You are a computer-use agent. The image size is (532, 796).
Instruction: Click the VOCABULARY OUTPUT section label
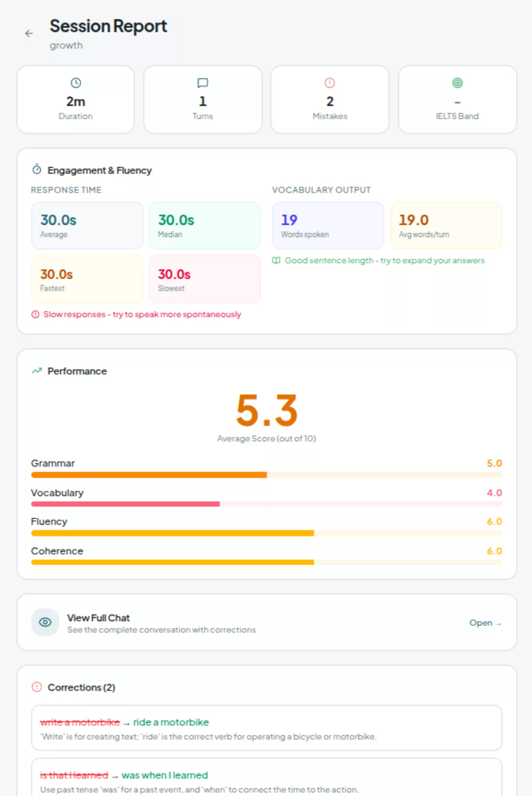pyautogui.click(x=321, y=190)
